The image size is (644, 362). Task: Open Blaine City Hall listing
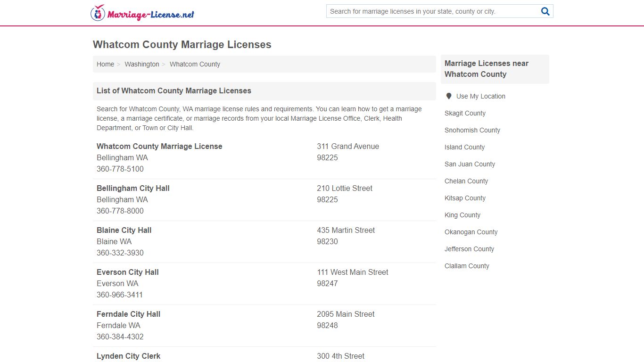click(124, 230)
